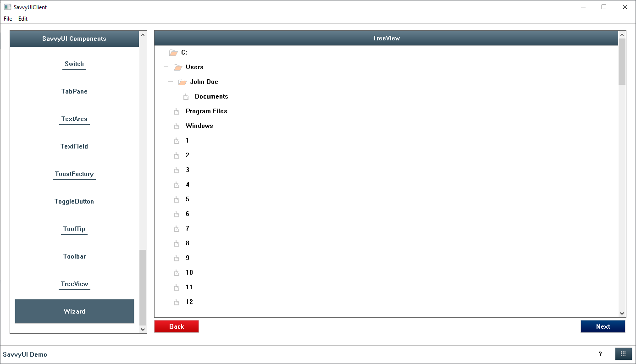Collapse the C: tree node
636x364 pixels.
click(161, 52)
